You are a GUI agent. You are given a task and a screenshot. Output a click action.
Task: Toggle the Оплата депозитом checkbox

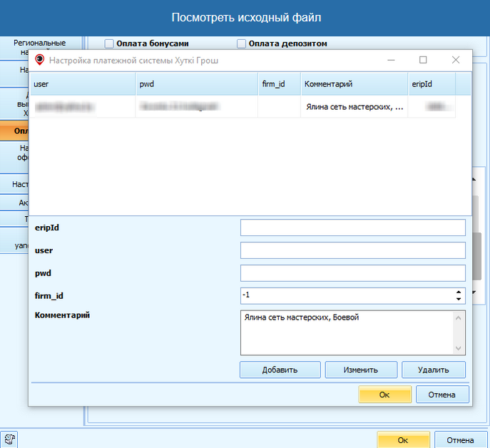(x=242, y=44)
